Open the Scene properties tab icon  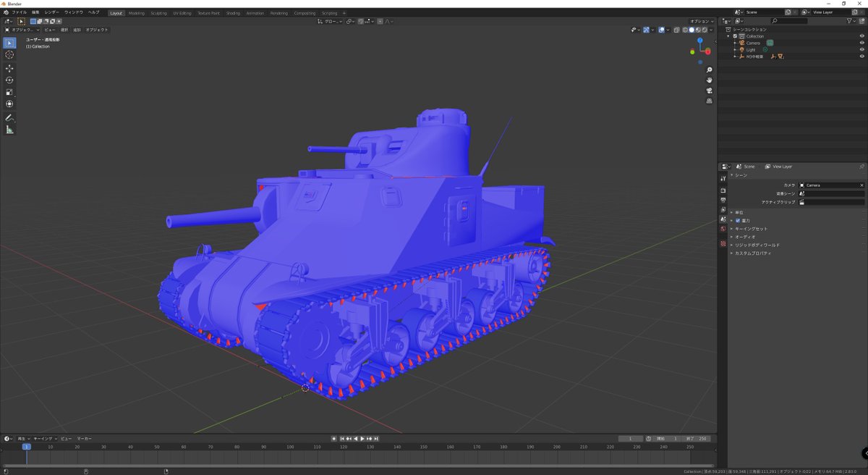[723, 219]
